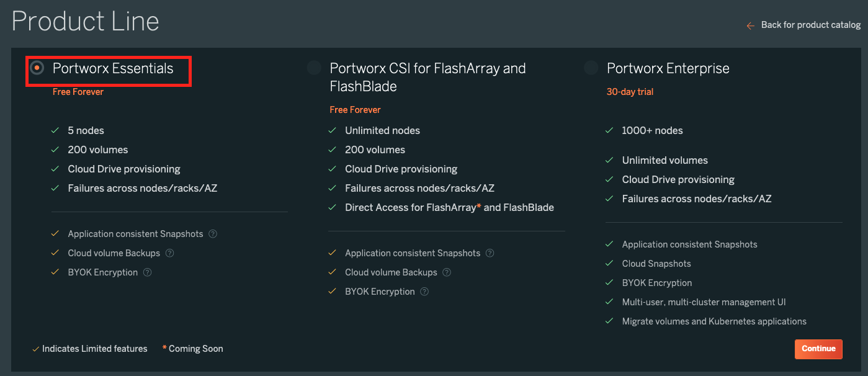
Task: Click the yellow checkmark beside Indicates Limited features
Action: [x=35, y=349]
